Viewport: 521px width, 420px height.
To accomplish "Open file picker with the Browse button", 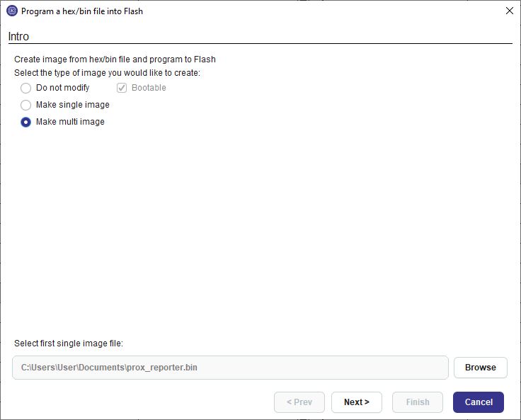I will (480, 368).
